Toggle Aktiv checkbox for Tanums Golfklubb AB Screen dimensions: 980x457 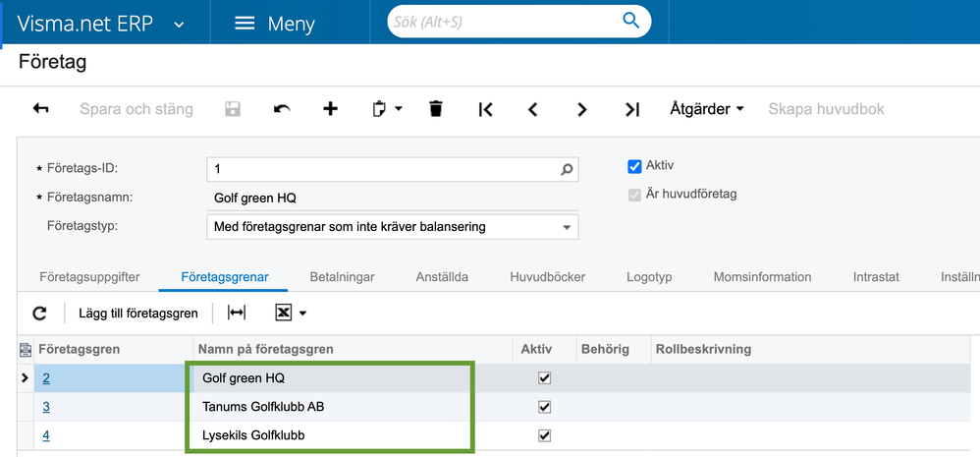tap(544, 407)
